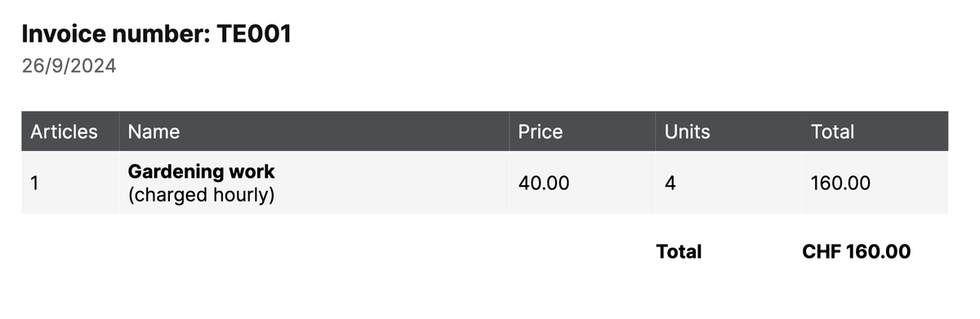Click the row total 160.00

(x=841, y=183)
